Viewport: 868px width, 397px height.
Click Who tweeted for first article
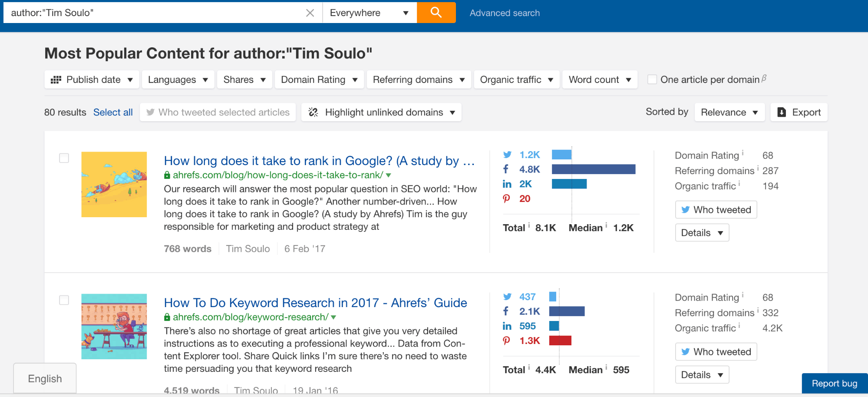point(716,209)
